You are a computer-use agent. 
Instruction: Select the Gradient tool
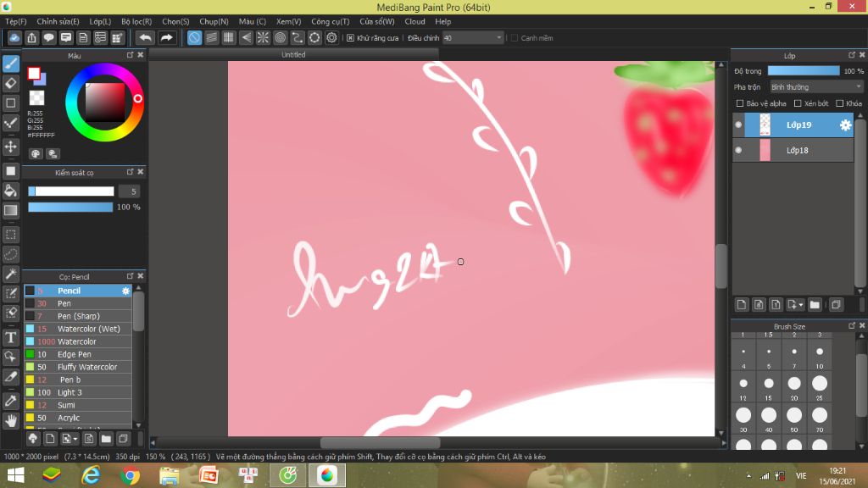click(x=10, y=210)
